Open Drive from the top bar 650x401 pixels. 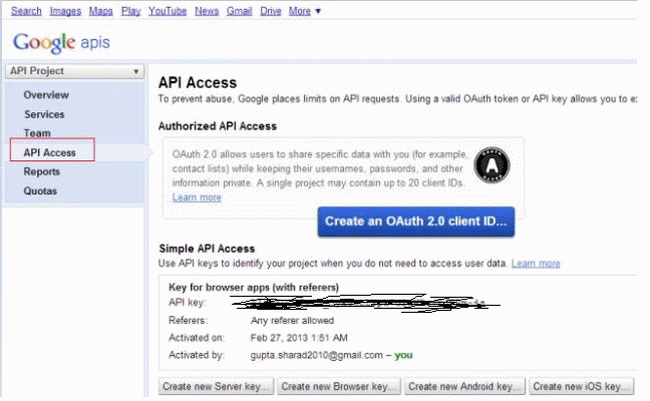[270, 11]
